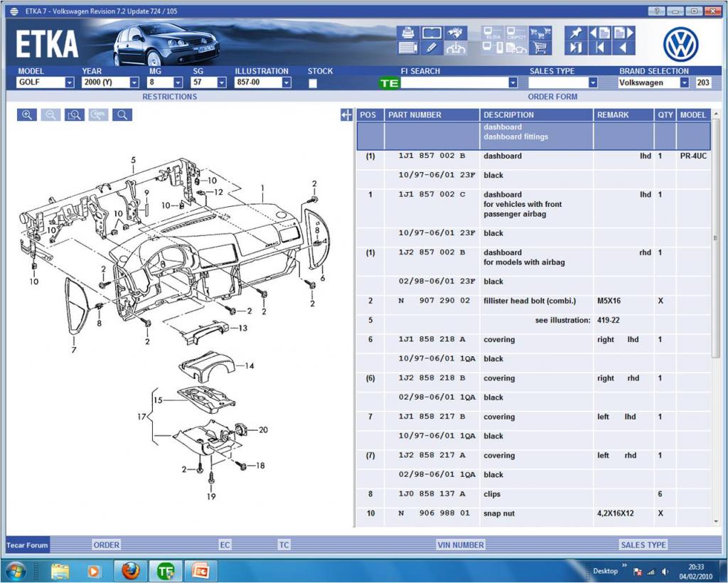Image resolution: width=728 pixels, height=583 pixels.
Task: Click the brand code field showing 203
Action: (x=703, y=82)
